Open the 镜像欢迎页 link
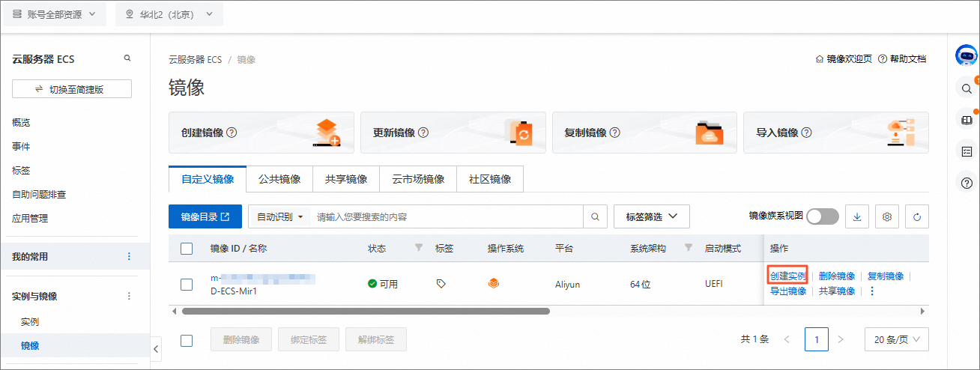980x370 pixels. click(x=844, y=58)
